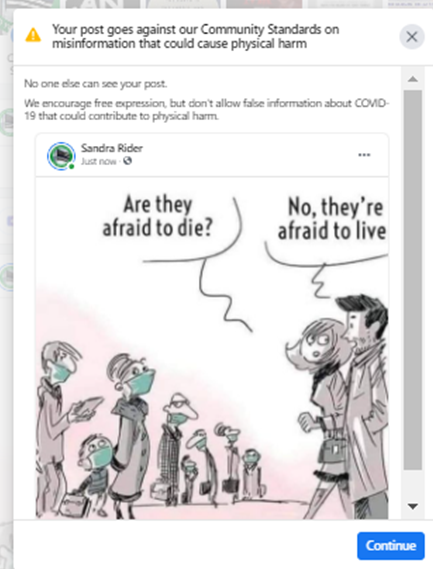Click the 'No, they're afraid to live' bubble
This screenshot has width=433, height=569.
(x=332, y=219)
